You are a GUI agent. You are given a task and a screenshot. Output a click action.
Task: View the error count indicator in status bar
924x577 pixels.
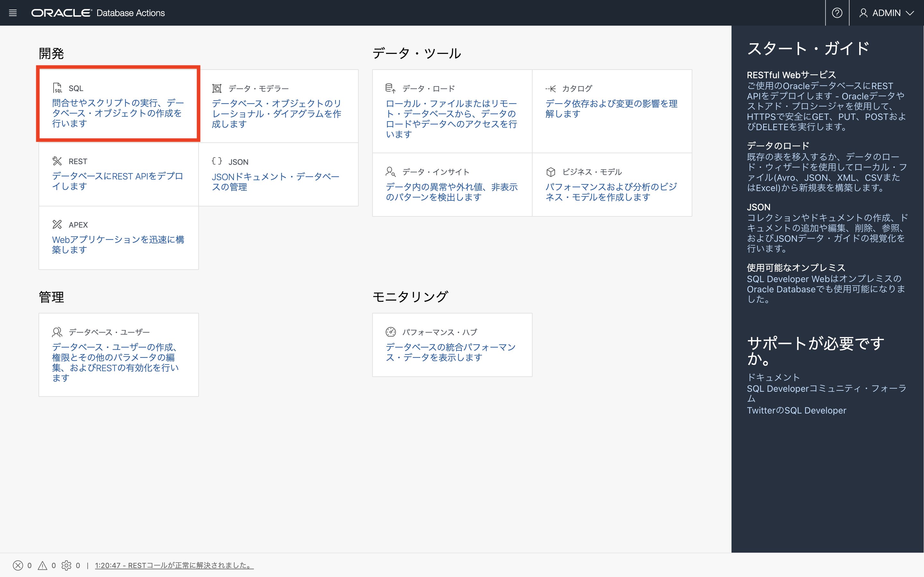[x=18, y=565]
